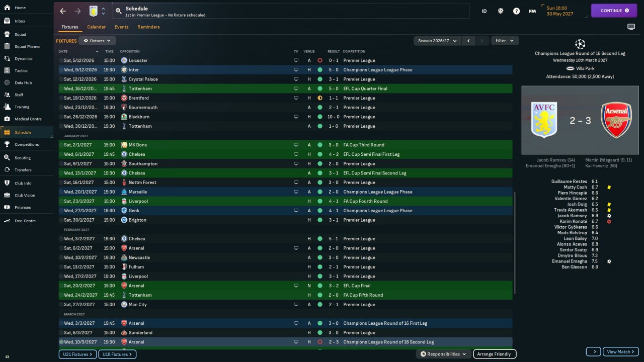Click the monitor display icon

(631, 27)
